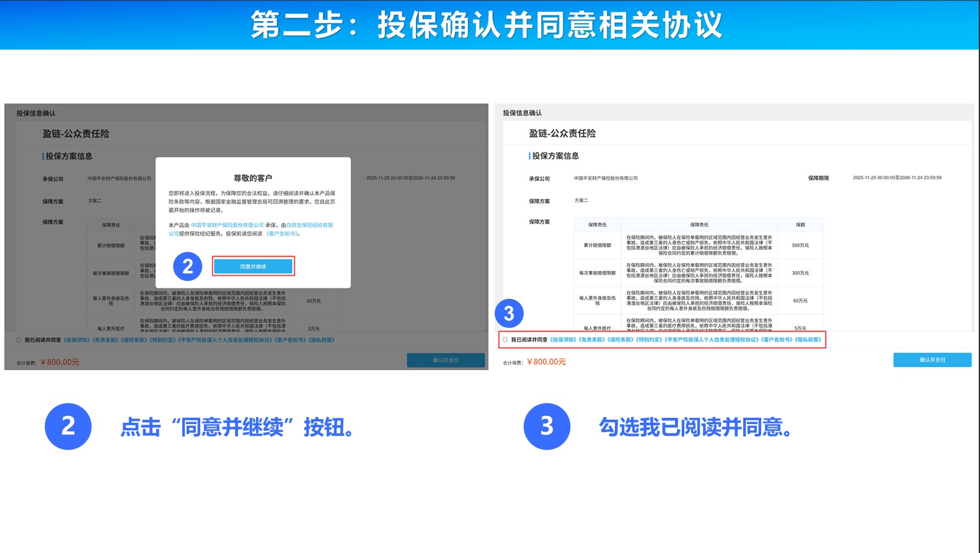980x553 pixels.
Task: Click the bright 确认并支付 button beside ¥800.00元
Action: (932, 360)
